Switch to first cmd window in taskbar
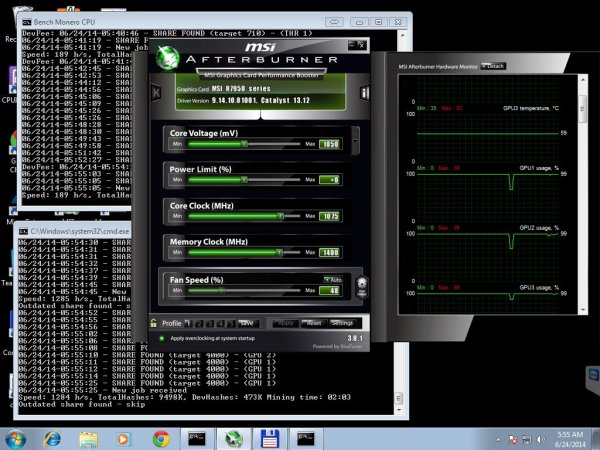 197,439
